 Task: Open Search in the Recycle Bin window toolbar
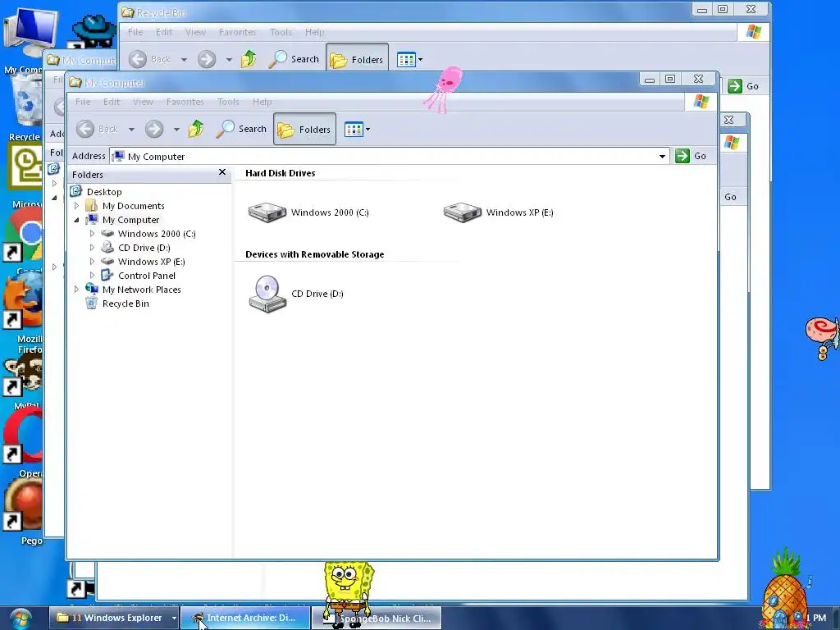click(x=294, y=59)
